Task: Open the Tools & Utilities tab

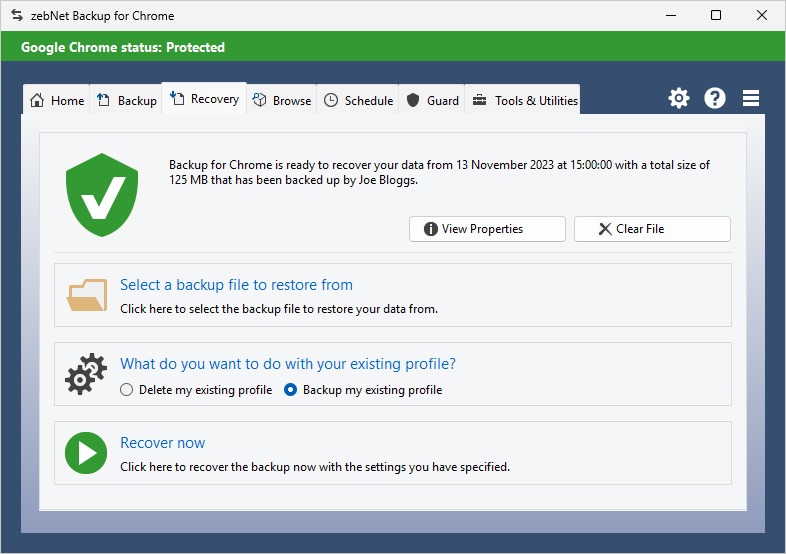Action: 525,100
